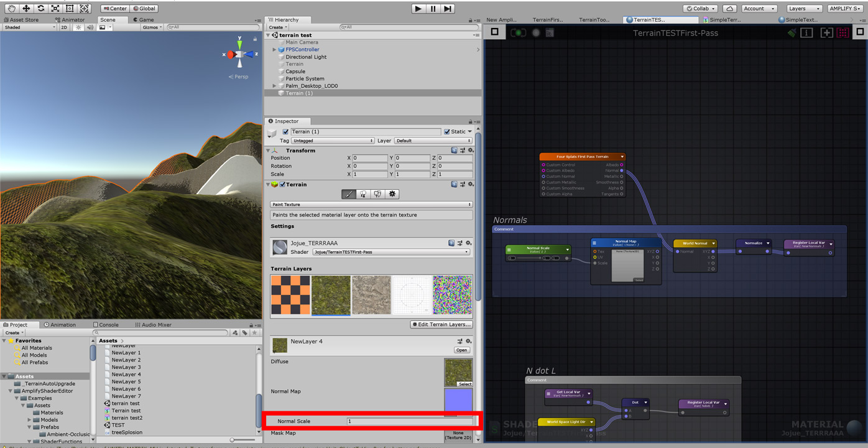Viewport: 868px width, 448px height.
Task: Open Paint Texture mode dropdown
Action: [371, 204]
